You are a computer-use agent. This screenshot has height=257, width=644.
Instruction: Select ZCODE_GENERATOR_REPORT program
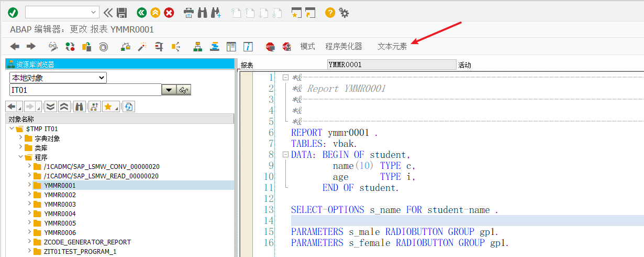click(87, 242)
